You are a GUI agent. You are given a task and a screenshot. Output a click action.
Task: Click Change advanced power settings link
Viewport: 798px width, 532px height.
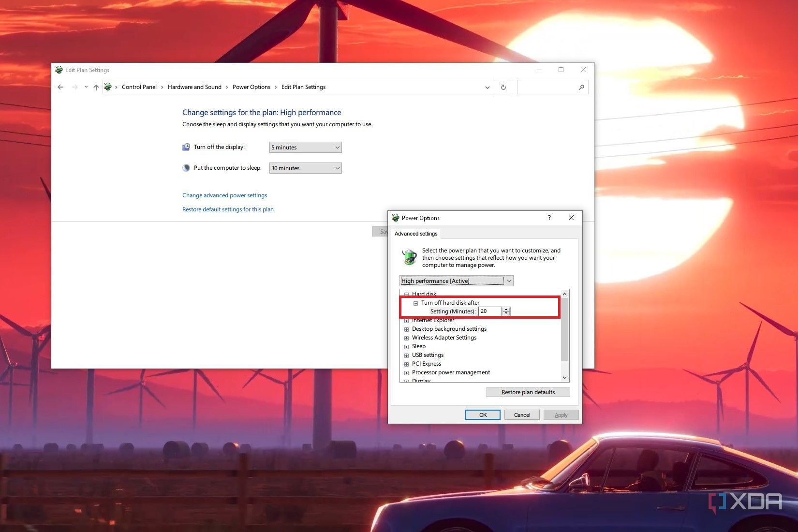[224, 195]
